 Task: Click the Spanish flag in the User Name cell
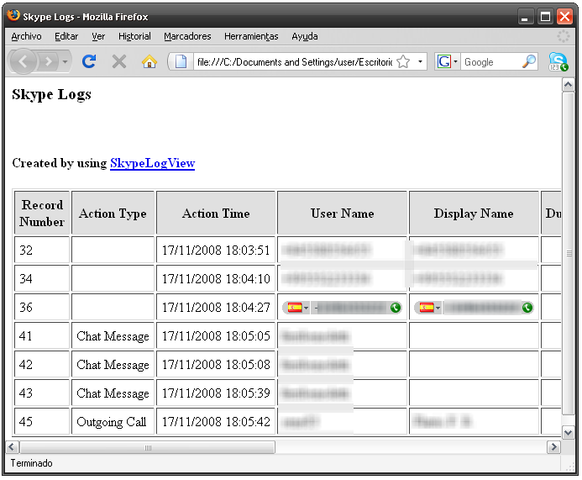(295, 308)
